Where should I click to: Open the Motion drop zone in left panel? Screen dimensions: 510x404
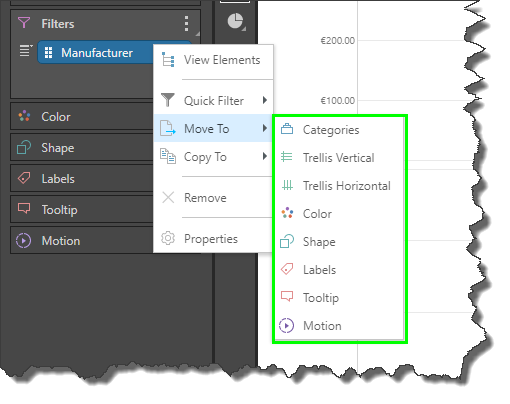click(x=82, y=241)
